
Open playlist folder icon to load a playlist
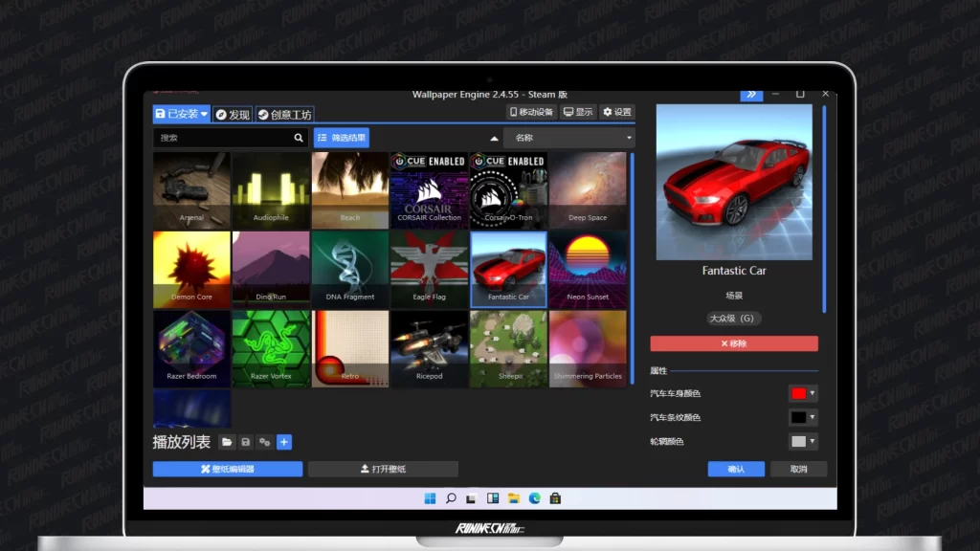[x=227, y=442]
